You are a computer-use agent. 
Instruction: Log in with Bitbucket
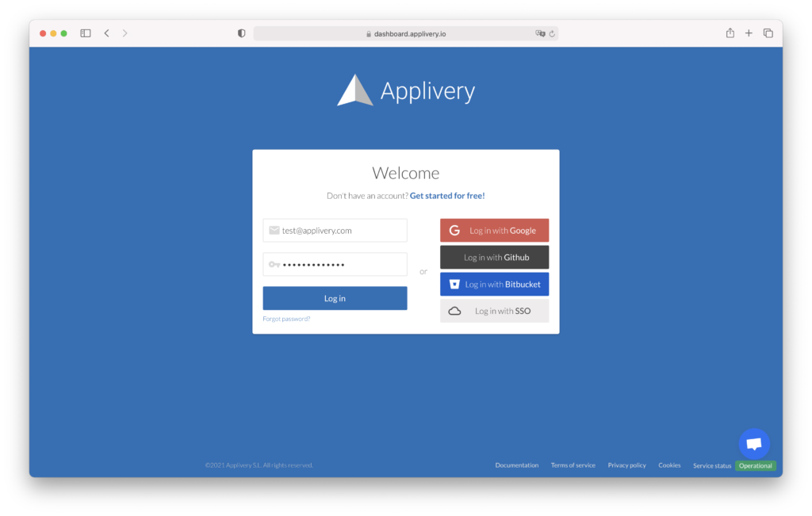[495, 284]
